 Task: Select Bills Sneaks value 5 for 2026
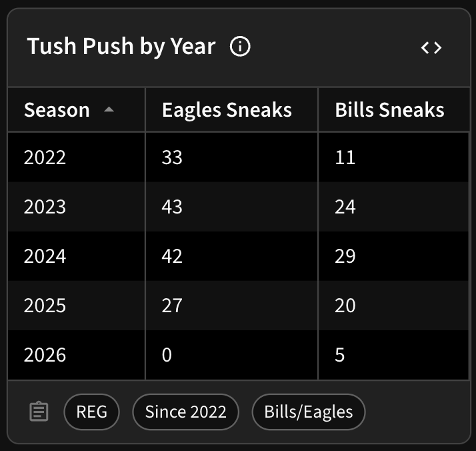[339, 355]
